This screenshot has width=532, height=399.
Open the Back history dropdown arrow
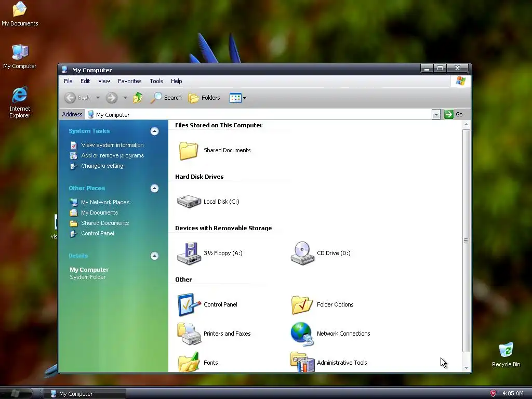click(98, 98)
